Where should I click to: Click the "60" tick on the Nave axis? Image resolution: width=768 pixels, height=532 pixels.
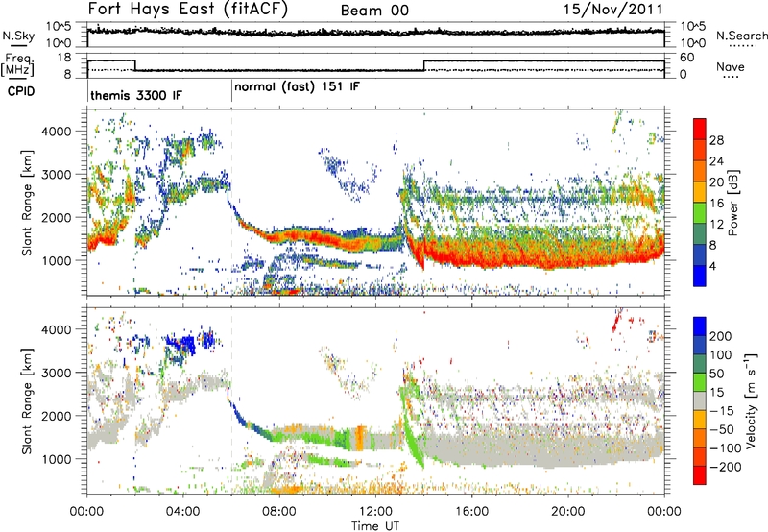pyautogui.click(x=687, y=58)
